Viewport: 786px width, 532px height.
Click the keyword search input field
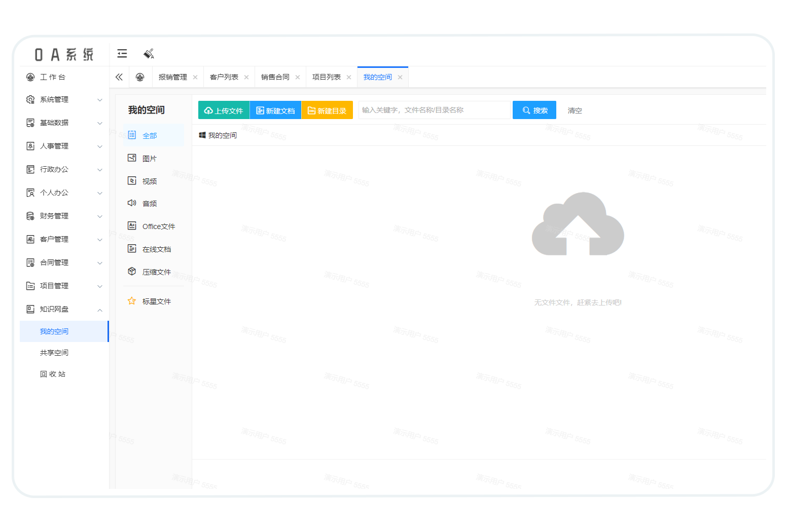tap(434, 110)
